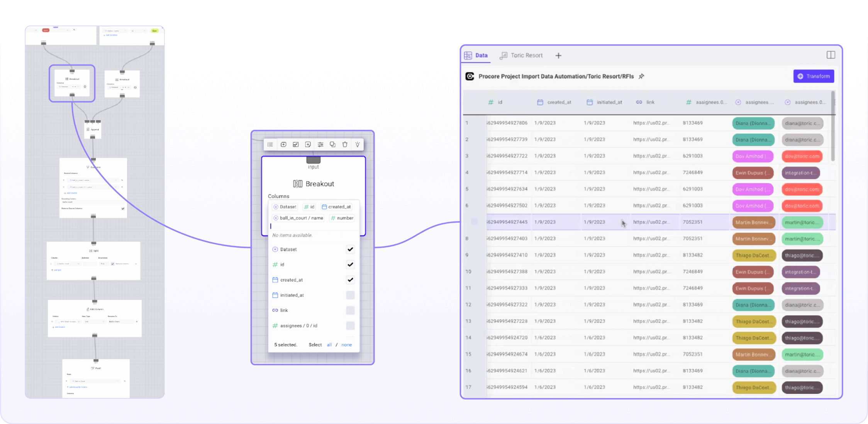Delete the node with the trash icon

[x=345, y=145]
